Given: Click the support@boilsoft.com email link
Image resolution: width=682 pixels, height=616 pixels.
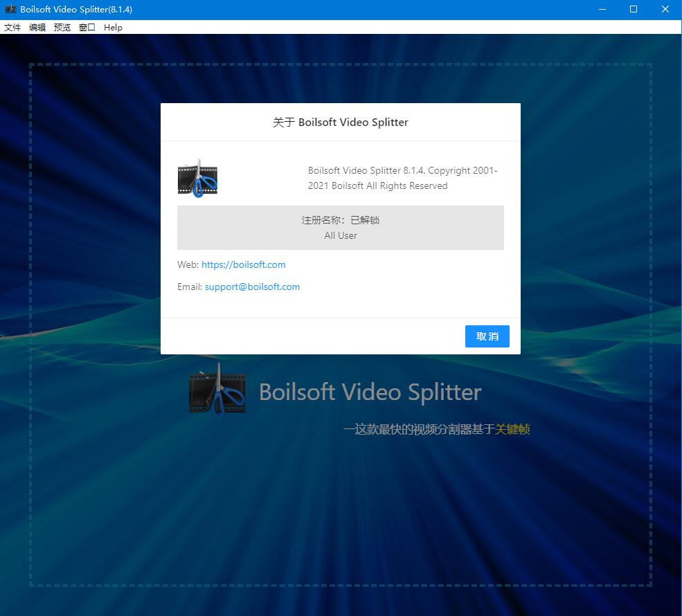Looking at the screenshot, I should (x=252, y=287).
